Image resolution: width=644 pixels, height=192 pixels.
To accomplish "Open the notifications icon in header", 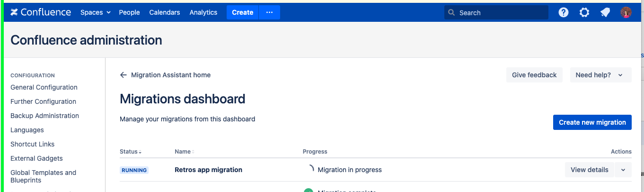I will point(605,12).
